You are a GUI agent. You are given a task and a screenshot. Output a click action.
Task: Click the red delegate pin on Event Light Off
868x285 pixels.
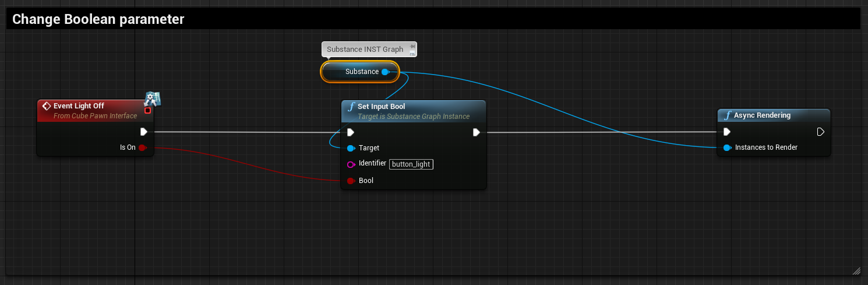point(147,110)
